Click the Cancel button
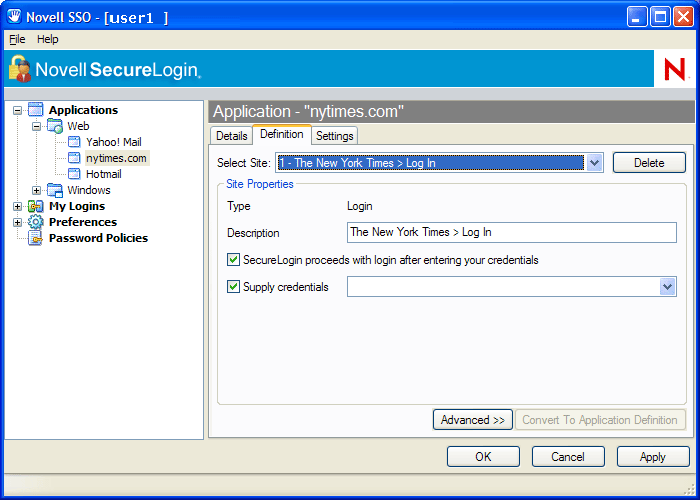Image resolution: width=700 pixels, height=500 pixels. (x=568, y=457)
